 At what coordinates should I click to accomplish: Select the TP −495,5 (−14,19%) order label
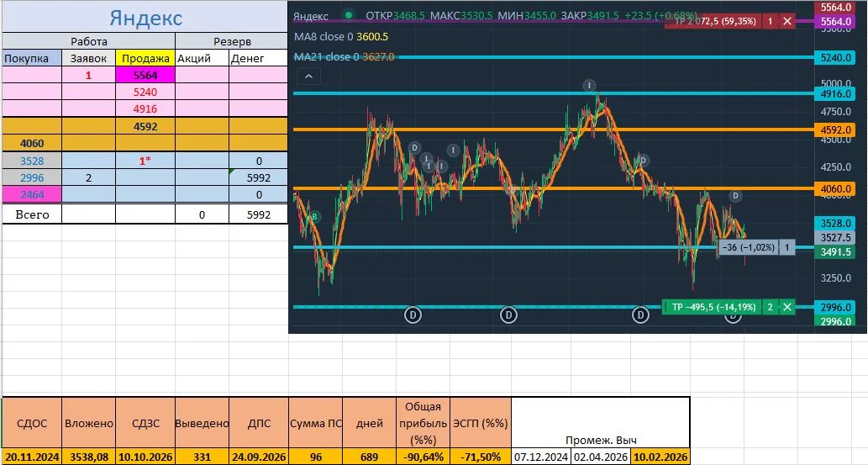pyautogui.click(x=712, y=306)
